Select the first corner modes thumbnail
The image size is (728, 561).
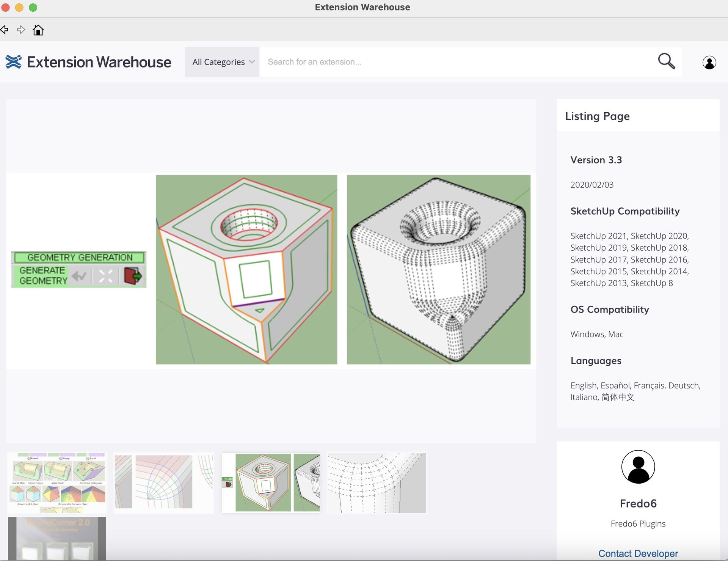coord(57,482)
